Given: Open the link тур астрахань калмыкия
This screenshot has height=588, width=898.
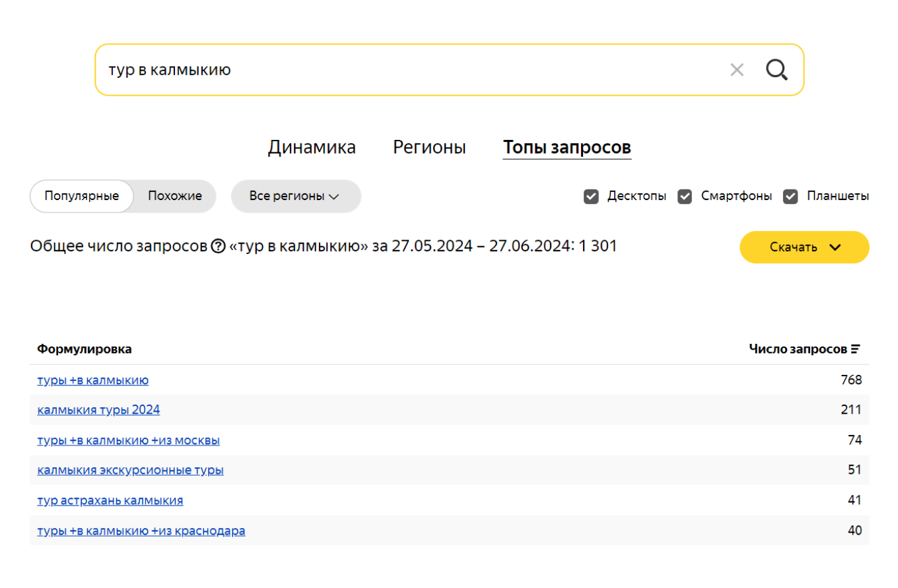Looking at the screenshot, I should [110, 500].
